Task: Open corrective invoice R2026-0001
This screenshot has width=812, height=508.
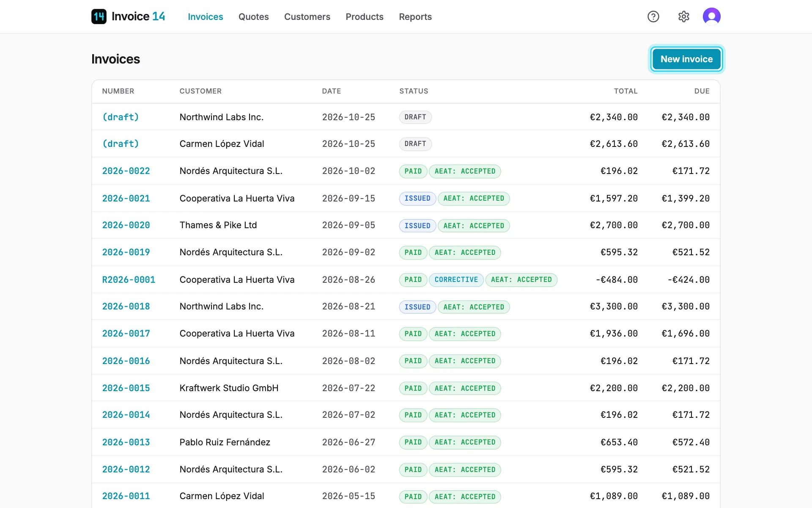Action: (129, 279)
